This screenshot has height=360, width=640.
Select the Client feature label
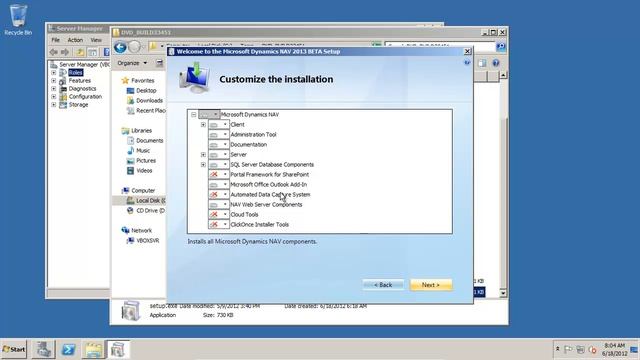coord(238,124)
